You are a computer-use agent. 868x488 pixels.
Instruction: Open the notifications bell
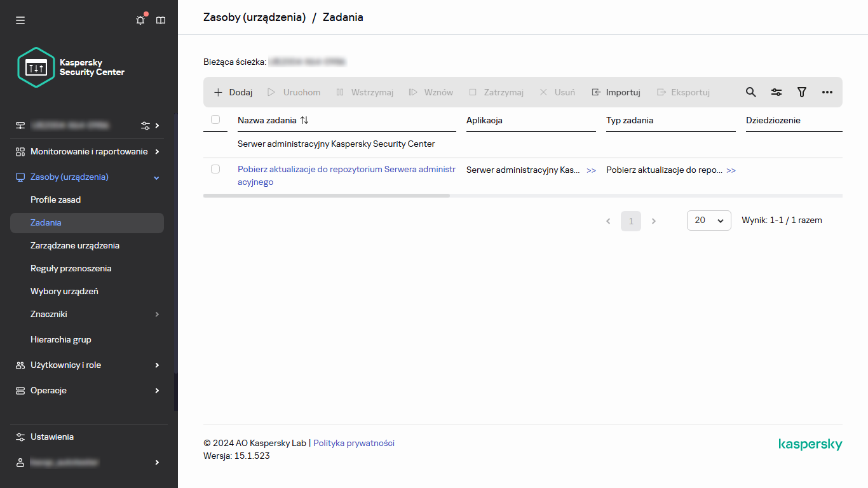[x=140, y=20]
